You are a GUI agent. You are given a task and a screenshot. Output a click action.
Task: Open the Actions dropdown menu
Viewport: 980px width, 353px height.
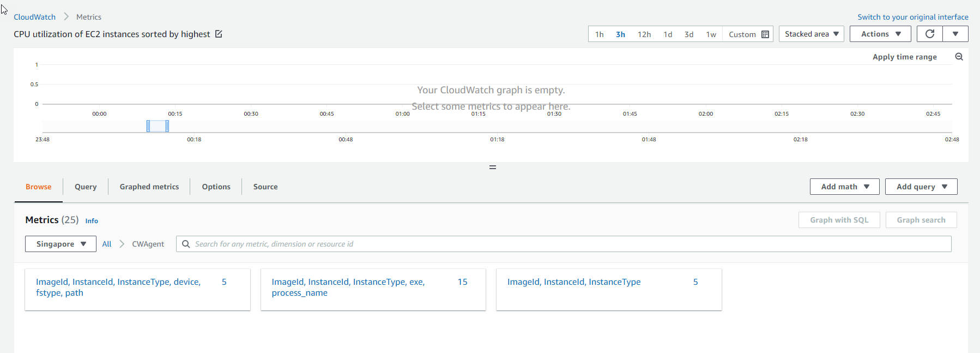880,34
